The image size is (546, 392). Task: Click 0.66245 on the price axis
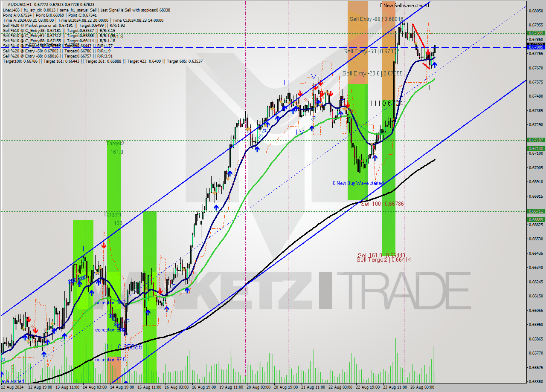coord(536,282)
